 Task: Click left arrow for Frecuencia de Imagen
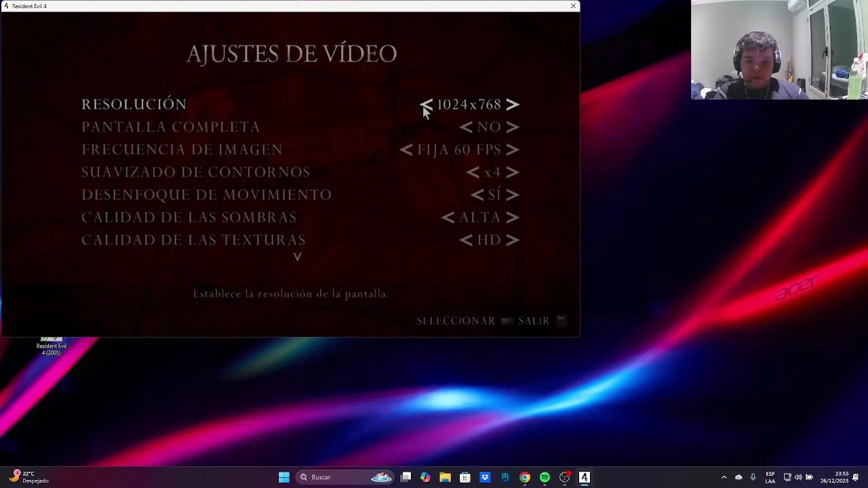tap(406, 149)
